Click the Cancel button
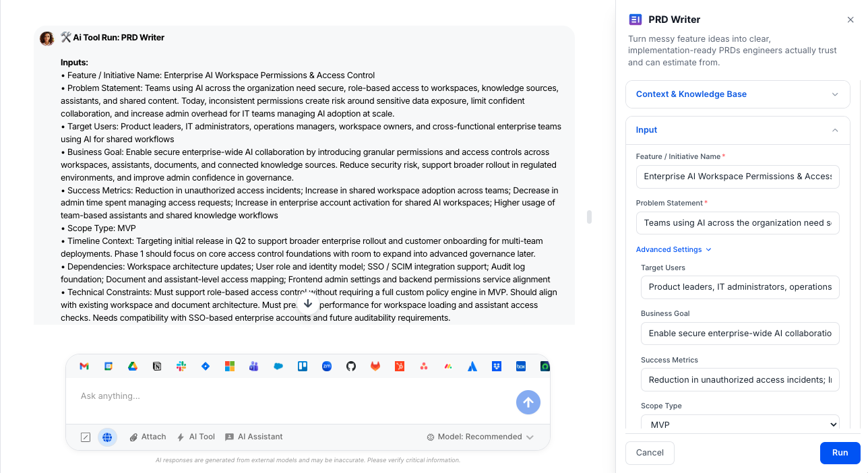The image size is (868, 473). 650,453
